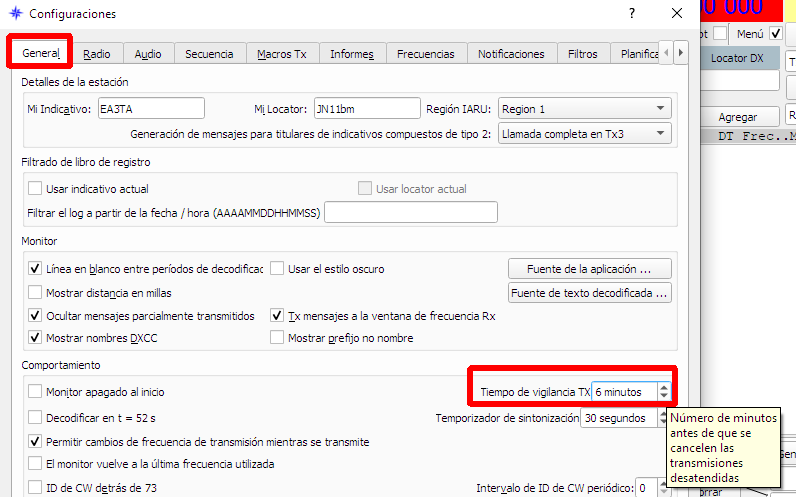This screenshot has width=796, height=497.
Task: Click the Configuraciones window title icon
Action: click(x=15, y=14)
